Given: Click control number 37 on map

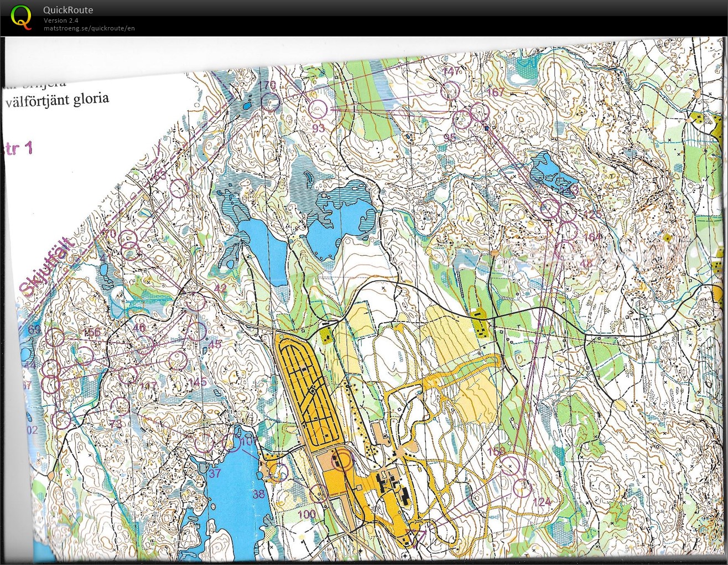Looking at the screenshot, I should coord(215,473).
